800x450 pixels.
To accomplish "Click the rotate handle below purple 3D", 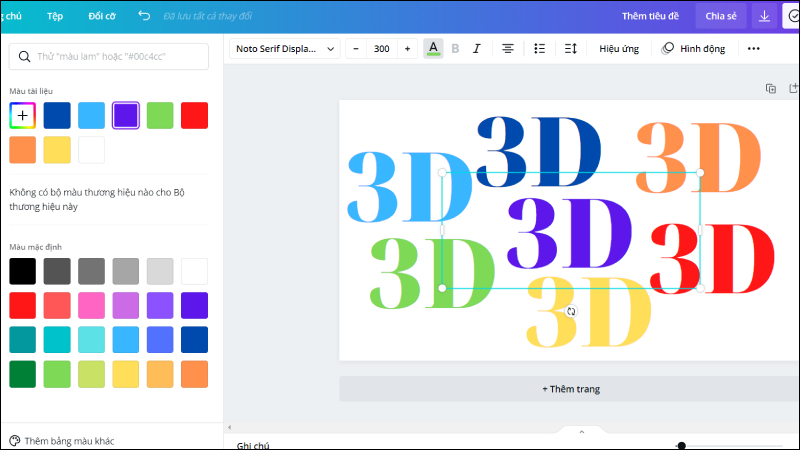I will 571,311.
